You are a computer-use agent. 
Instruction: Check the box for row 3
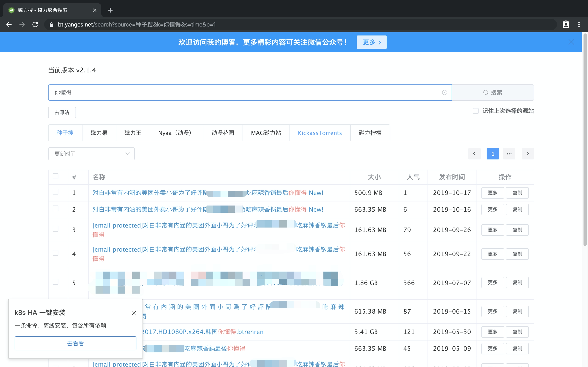(x=56, y=229)
